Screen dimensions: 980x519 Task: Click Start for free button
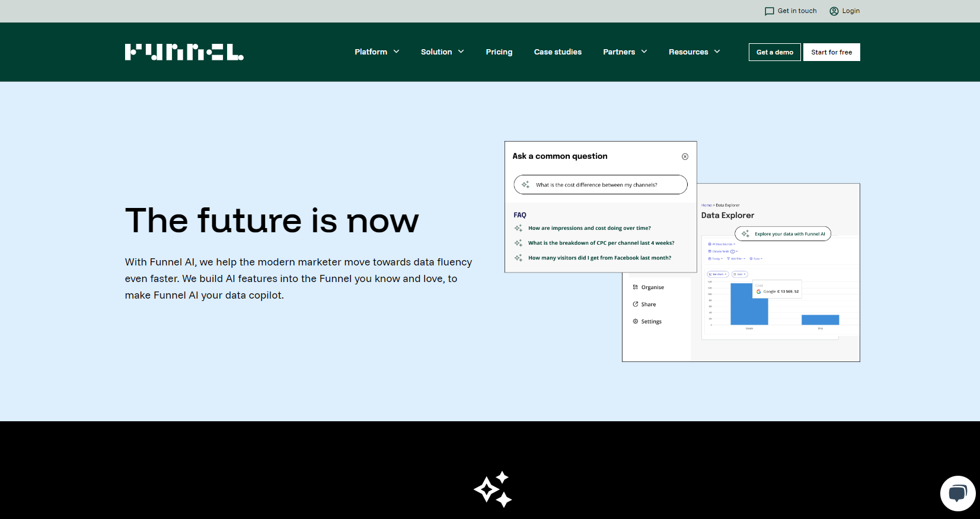831,52
